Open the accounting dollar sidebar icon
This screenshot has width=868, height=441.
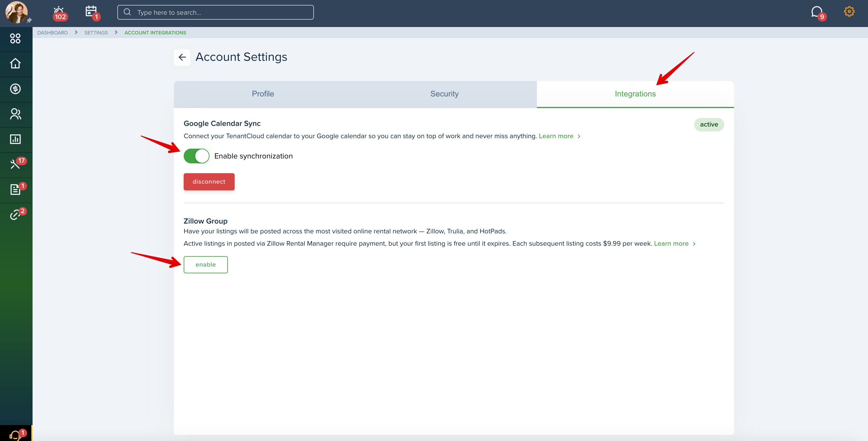coord(15,89)
